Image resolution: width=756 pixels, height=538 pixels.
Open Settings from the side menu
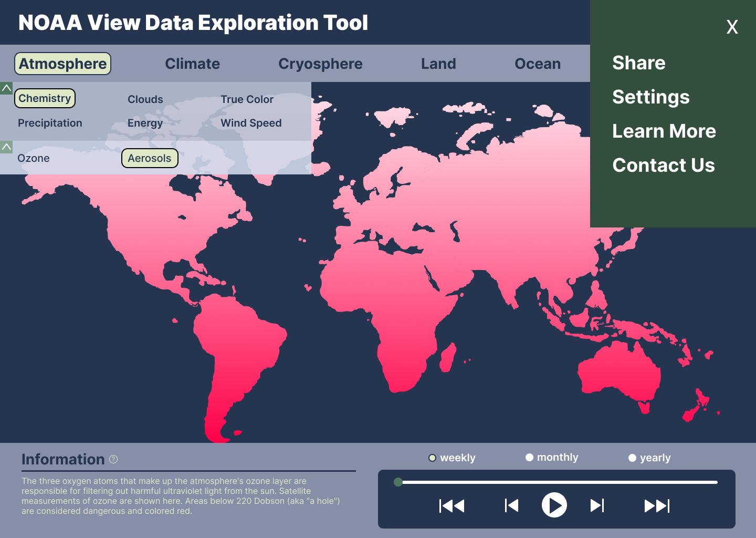click(x=651, y=97)
